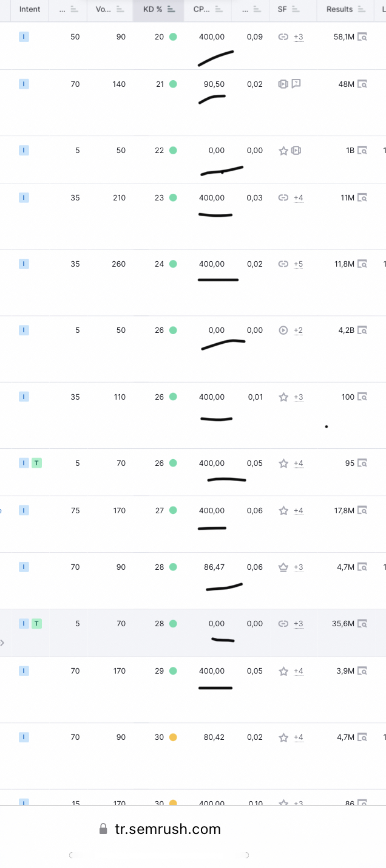Click video play icon in 4,2B results row

[283, 330]
